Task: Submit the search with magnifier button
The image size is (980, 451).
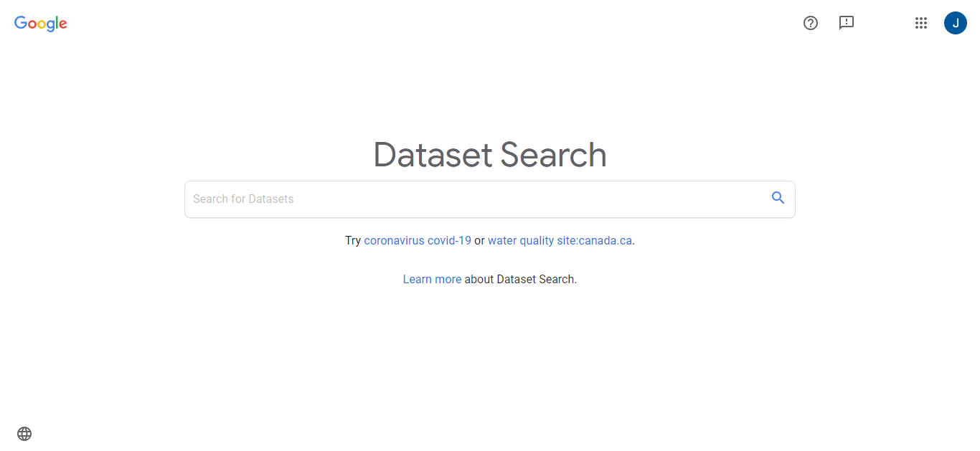Action: (x=778, y=199)
